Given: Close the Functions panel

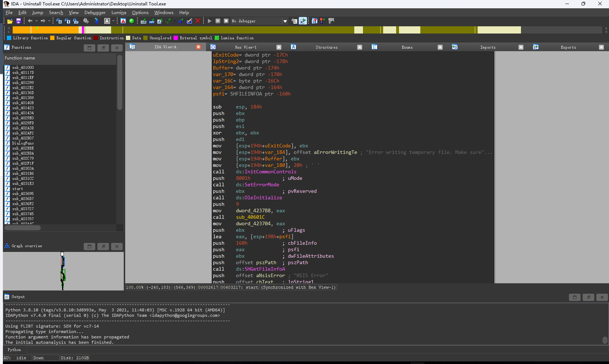Looking at the screenshot, I should click(117, 48).
